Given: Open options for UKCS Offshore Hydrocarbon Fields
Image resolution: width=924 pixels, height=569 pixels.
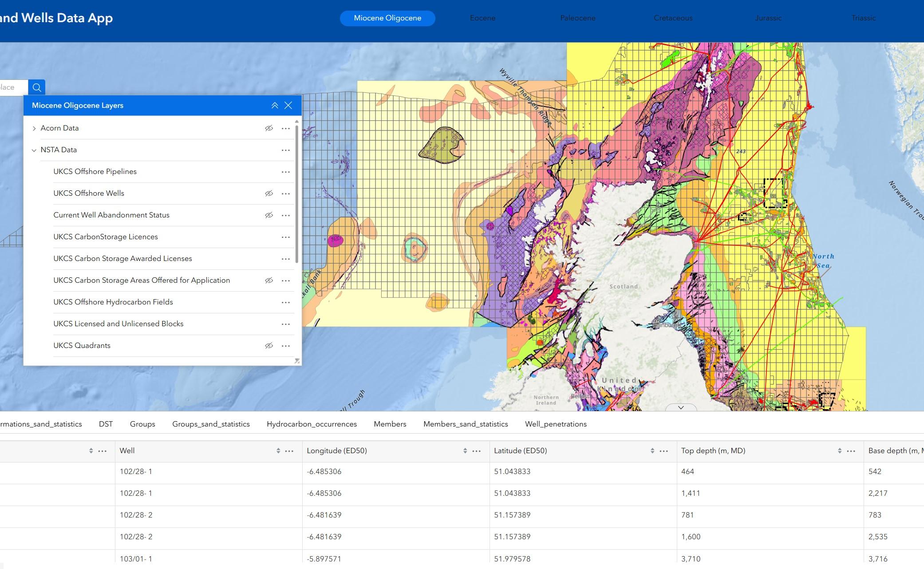Looking at the screenshot, I should (286, 302).
